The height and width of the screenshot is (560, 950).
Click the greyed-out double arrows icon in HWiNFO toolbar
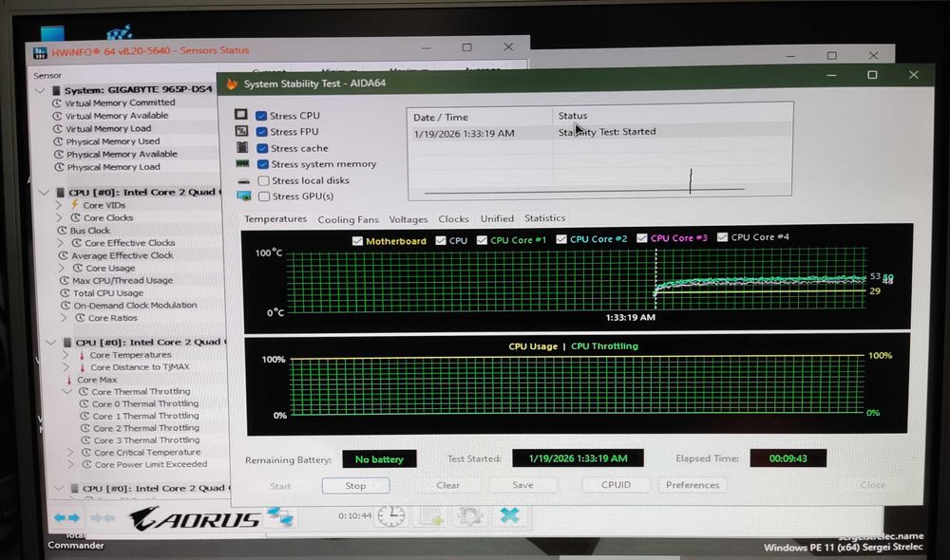[103, 517]
